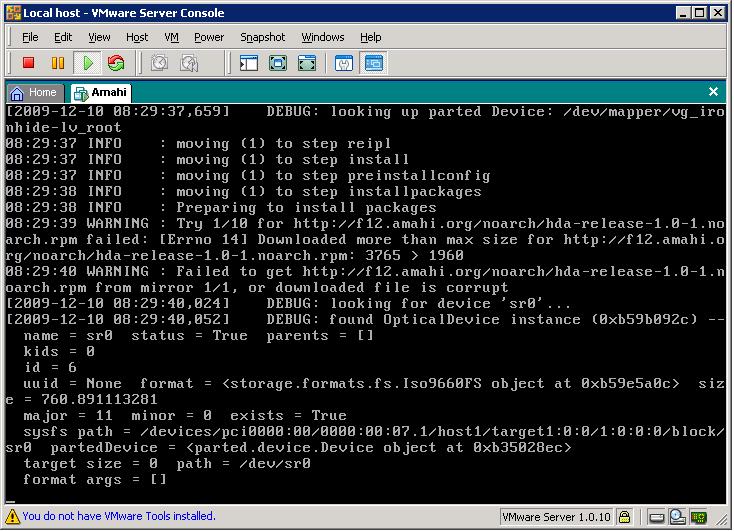Image resolution: width=734 pixels, height=531 pixels.
Task: Select the Amahi virtual machine tab
Action: 101,93
